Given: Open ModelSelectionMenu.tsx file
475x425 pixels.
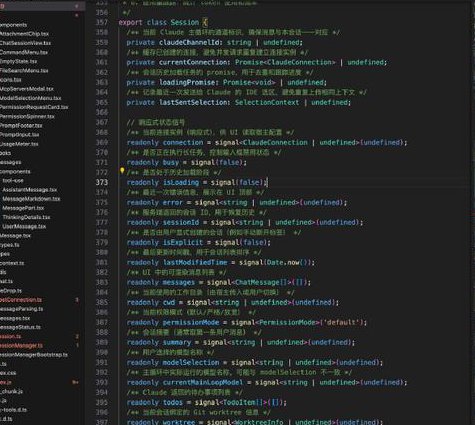Looking at the screenshot, I should pyautogui.click(x=30, y=98).
